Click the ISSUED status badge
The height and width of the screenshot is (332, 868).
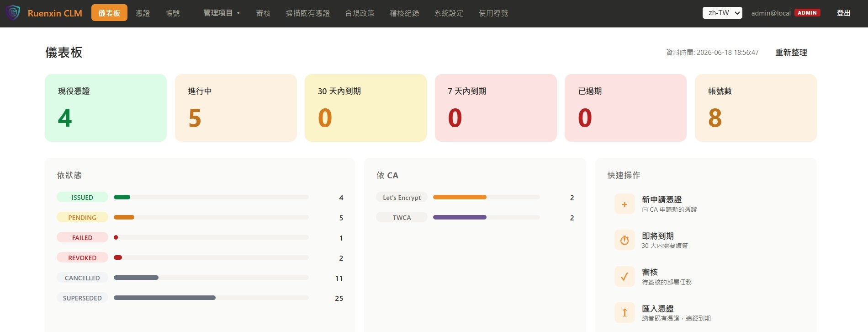point(82,197)
